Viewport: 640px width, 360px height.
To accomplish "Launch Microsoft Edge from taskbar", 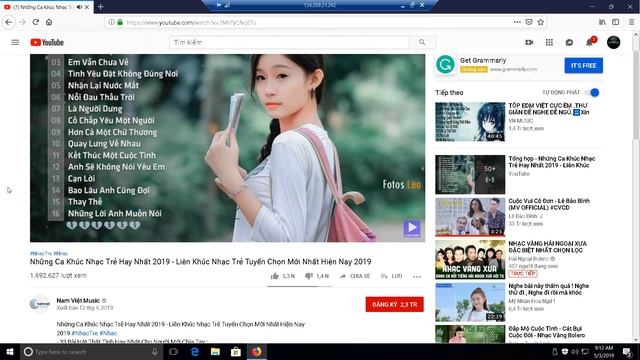I will (195, 351).
